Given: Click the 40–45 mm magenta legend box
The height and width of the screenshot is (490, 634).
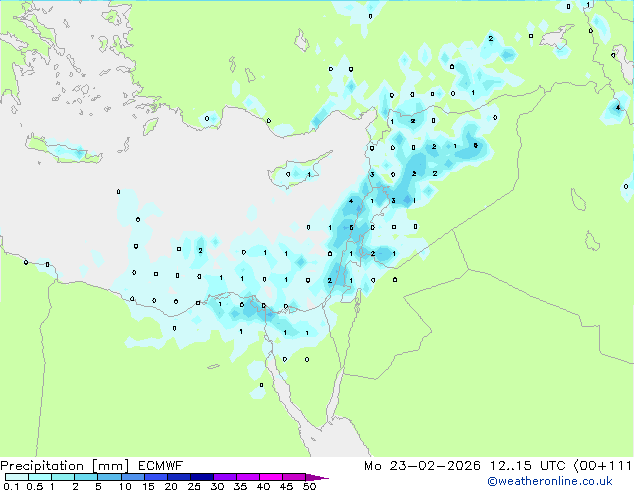Looking at the screenshot, I should tap(271, 477).
